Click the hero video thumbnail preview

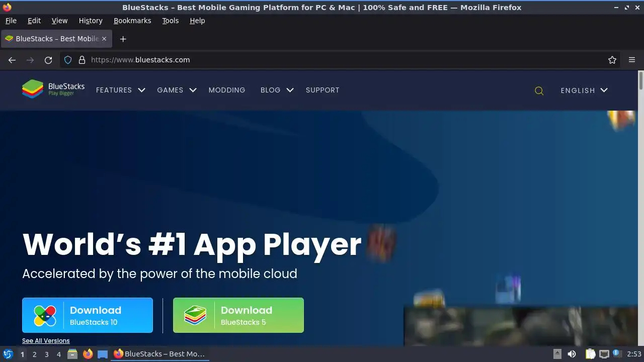521,326
